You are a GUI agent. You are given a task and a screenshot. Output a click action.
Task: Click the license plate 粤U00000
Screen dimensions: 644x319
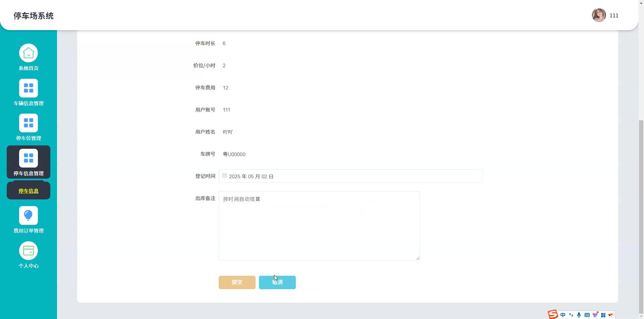pos(234,154)
